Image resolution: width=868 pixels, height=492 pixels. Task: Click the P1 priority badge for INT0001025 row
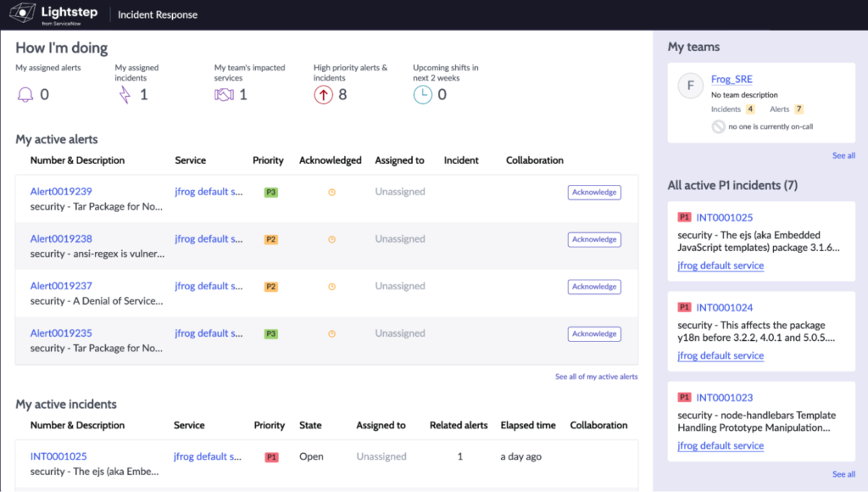[x=271, y=457]
